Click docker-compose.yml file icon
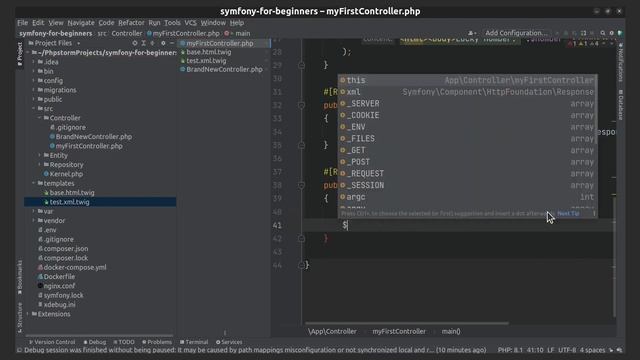The width and height of the screenshot is (640, 360). tap(40, 267)
